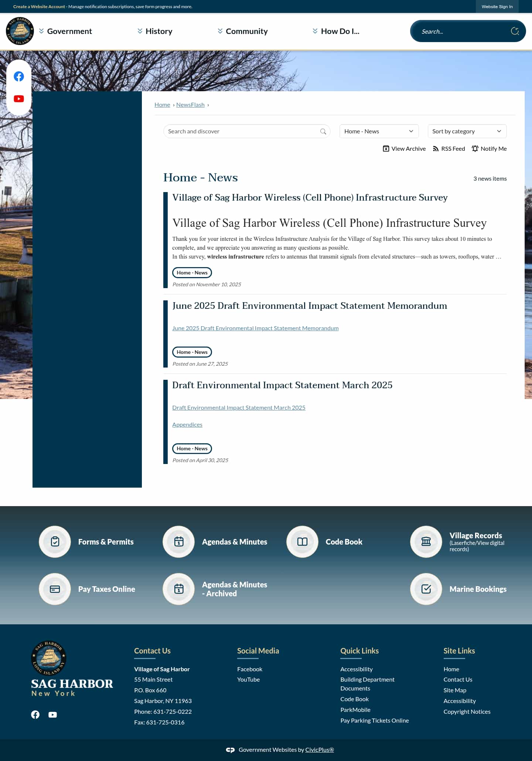Click the Site Links footer heading
The image size is (532, 761).
point(459,651)
